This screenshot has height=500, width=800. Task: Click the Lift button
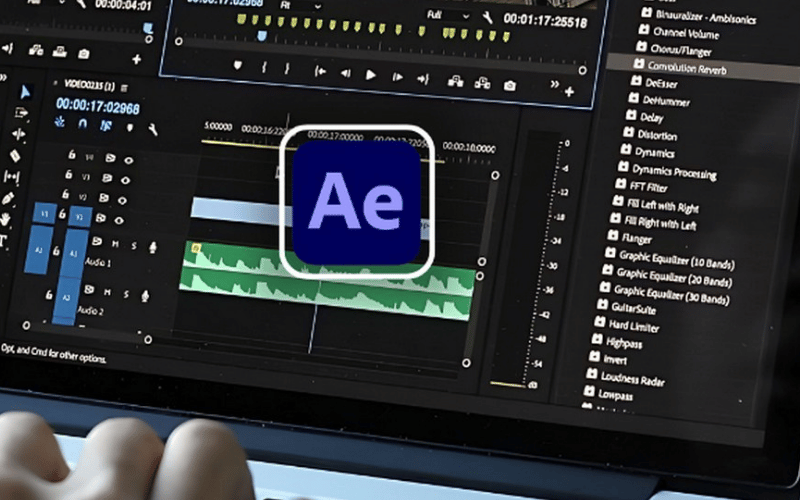(455, 81)
